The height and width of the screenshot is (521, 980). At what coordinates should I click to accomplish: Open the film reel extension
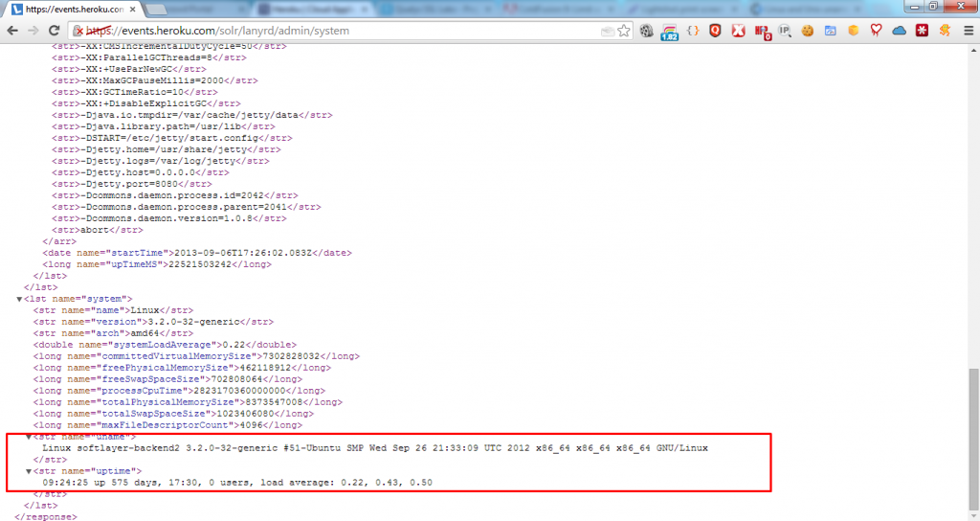(x=646, y=31)
